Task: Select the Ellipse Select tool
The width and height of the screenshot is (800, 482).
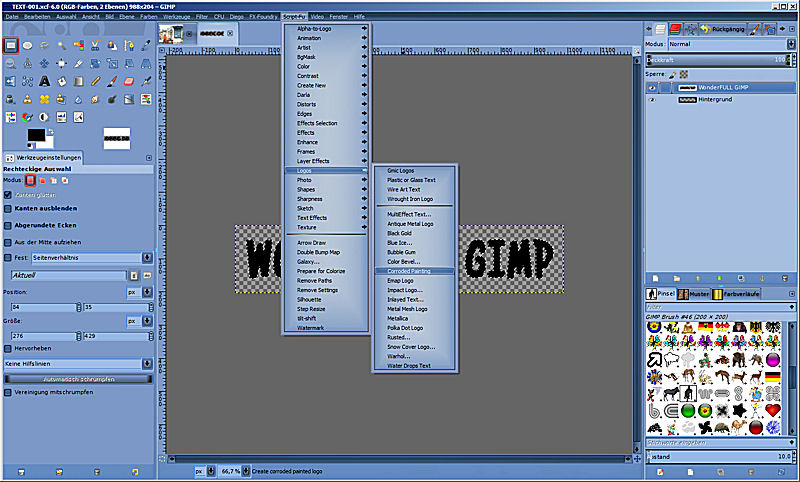Action: point(28,45)
